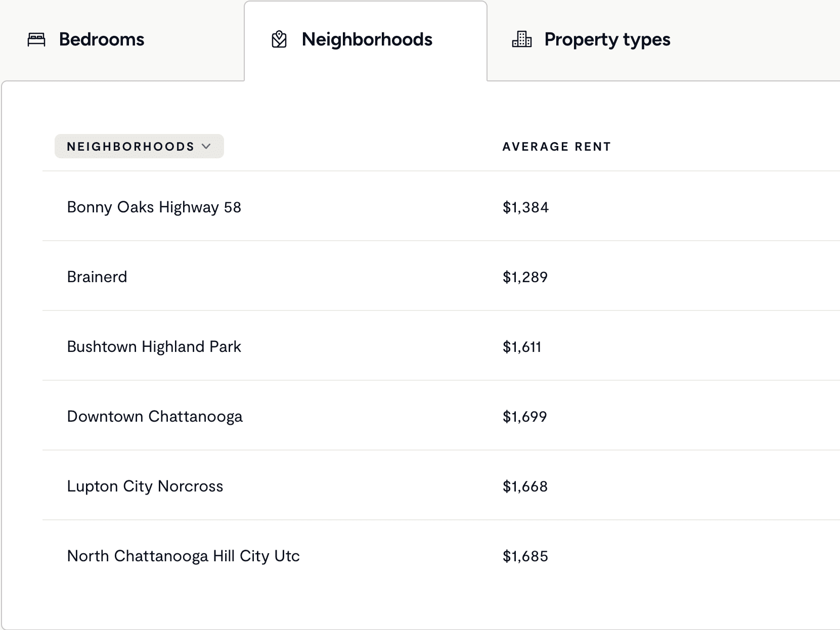This screenshot has width=840, height=630.
Task: Open the Property types tab
Action: (607, 39)
